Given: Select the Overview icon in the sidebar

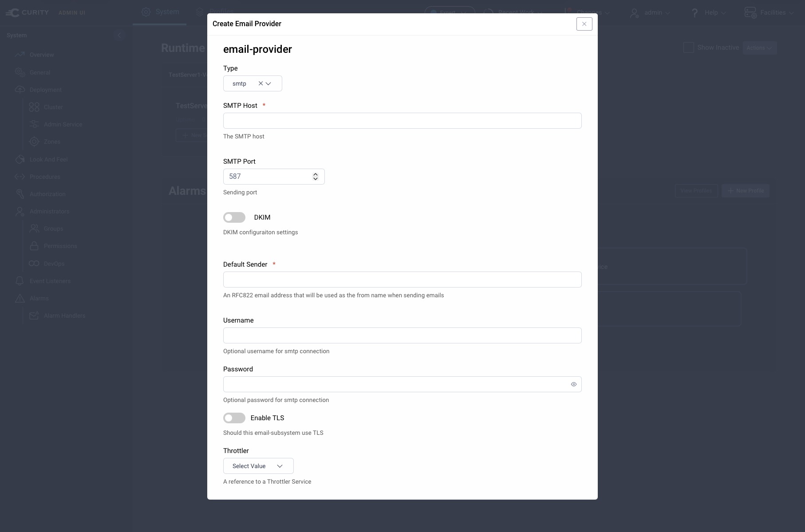Looking at the screenshot, I should pos(20,54).
